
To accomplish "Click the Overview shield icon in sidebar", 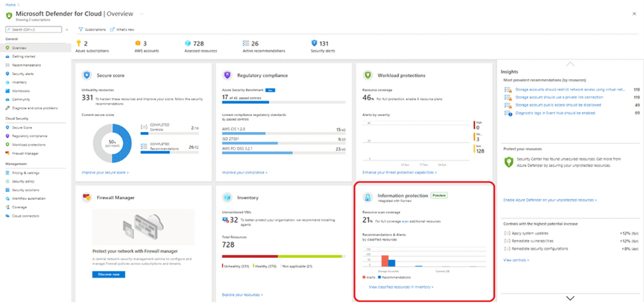I will (8, 48).
